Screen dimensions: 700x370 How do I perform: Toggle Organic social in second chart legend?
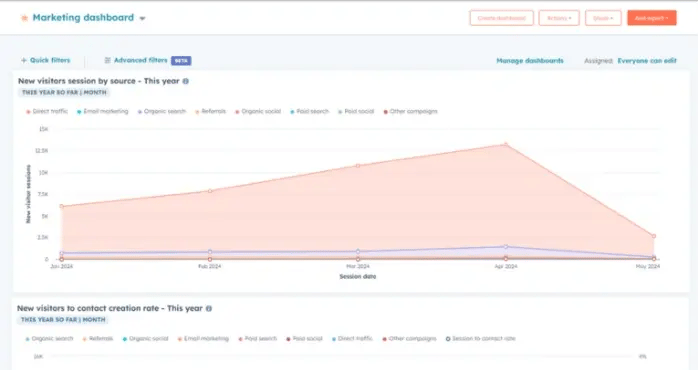coord(145,339)
